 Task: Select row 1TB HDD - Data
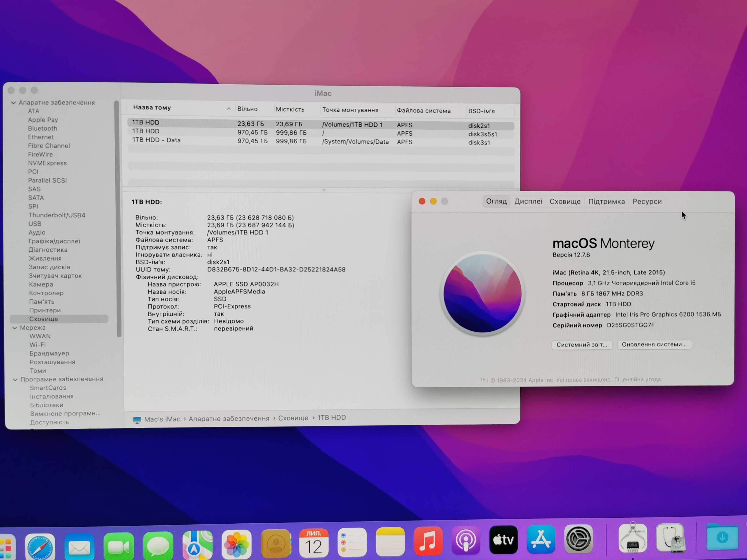pos(321,141)
